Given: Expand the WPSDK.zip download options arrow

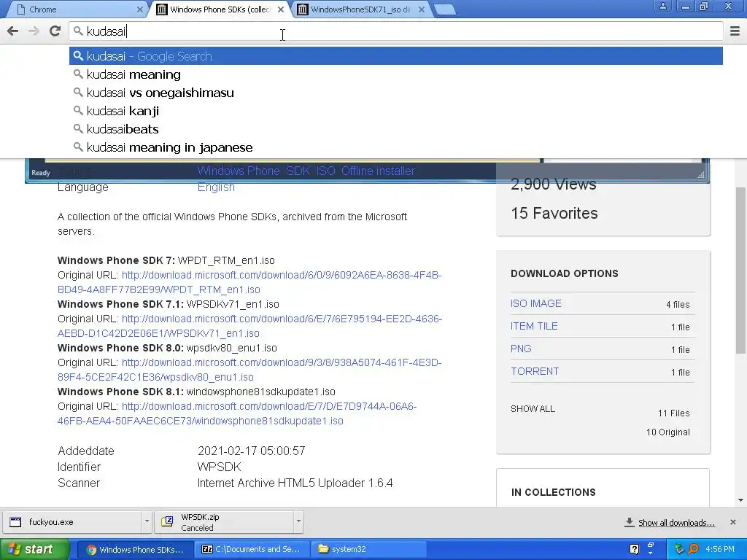Looking at the screenshot, I should 298,521.
